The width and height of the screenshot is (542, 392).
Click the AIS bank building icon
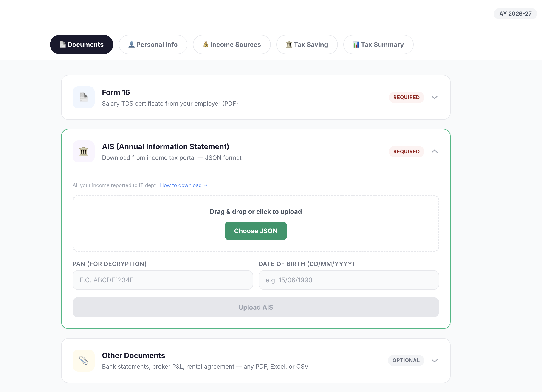tap(83, 151)
